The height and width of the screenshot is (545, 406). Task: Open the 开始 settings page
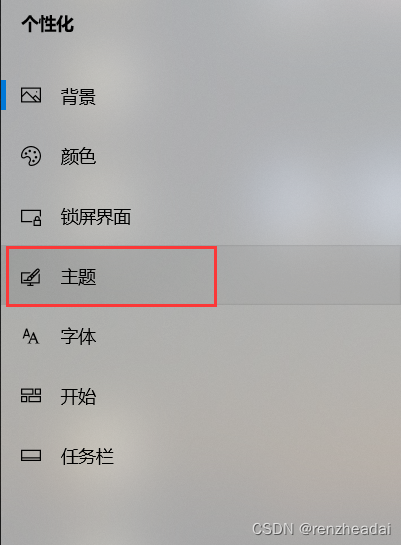coord(78,396)
